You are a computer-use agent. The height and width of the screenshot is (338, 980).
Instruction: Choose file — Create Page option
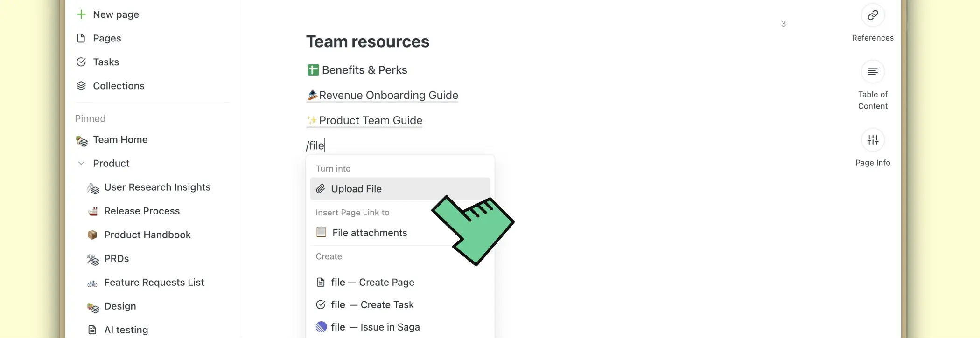point(372,282)
